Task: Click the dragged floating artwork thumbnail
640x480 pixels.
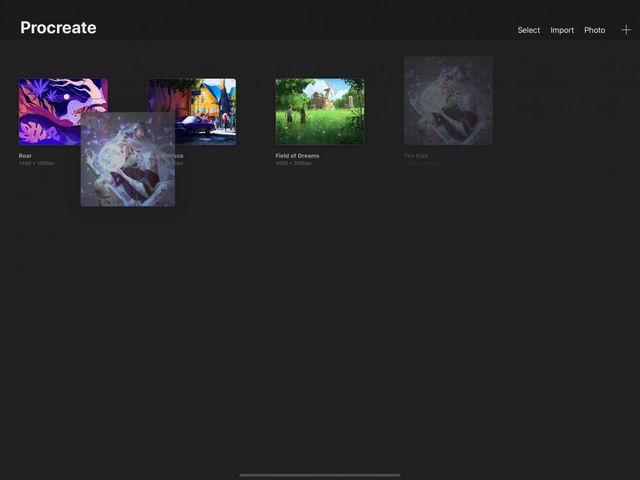Action: pos(128,159)
